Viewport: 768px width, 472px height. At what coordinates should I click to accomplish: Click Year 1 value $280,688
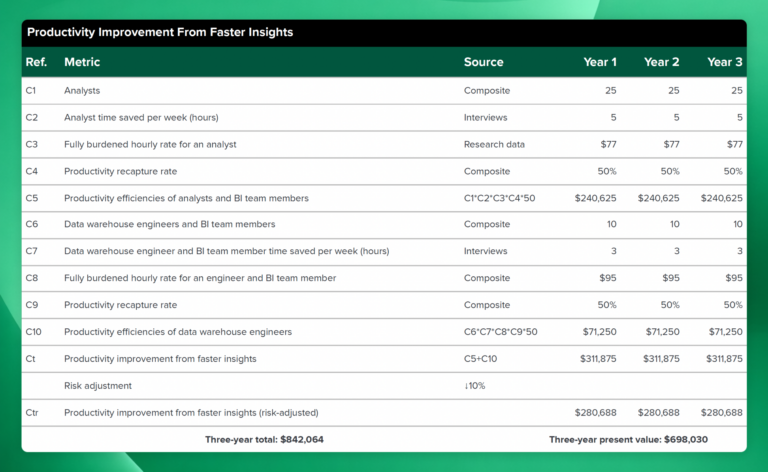596,413
